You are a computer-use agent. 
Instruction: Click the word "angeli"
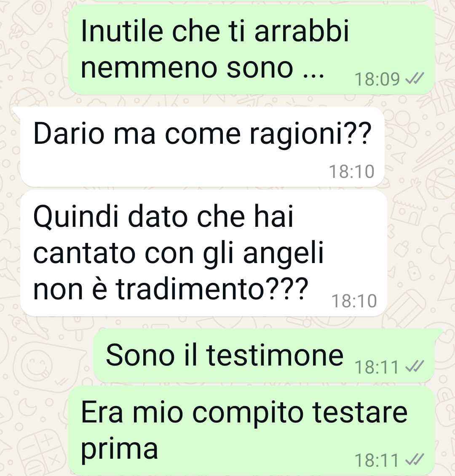(283, 253)
